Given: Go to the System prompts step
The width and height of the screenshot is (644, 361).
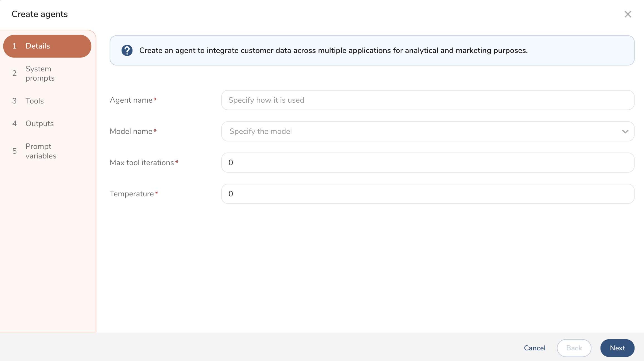Looking at the screenshot, I should coord(40,73).
